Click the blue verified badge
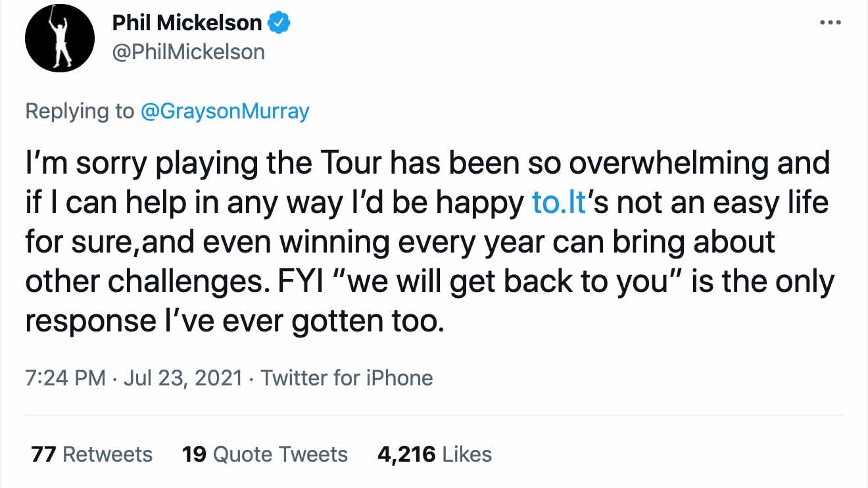868x488 pixels. (280, 24)
